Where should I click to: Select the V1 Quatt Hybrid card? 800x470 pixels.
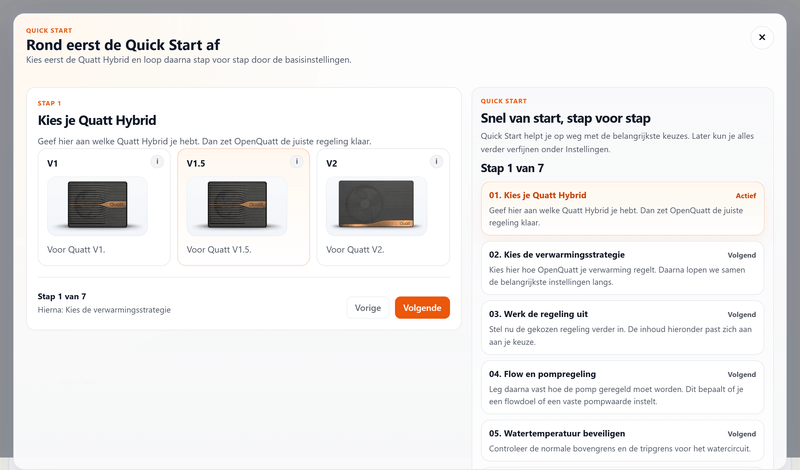tap(104, 207)
